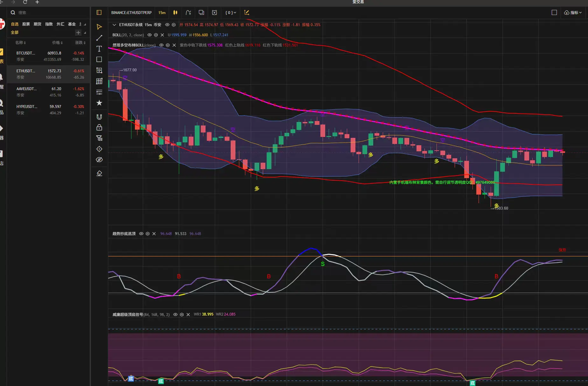The height and width of the screenshot is (386, 588).
Task: Open the drawing and edit pencil icon
Action: click(247, 12)
